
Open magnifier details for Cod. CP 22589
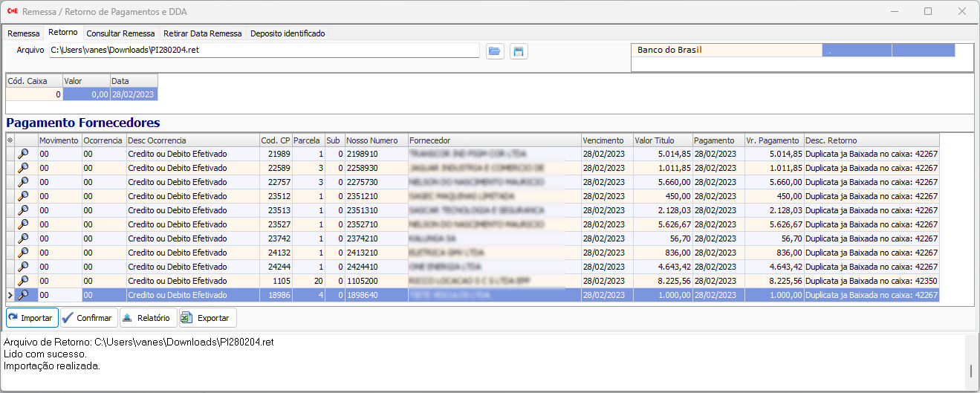[x=23, y=168]
